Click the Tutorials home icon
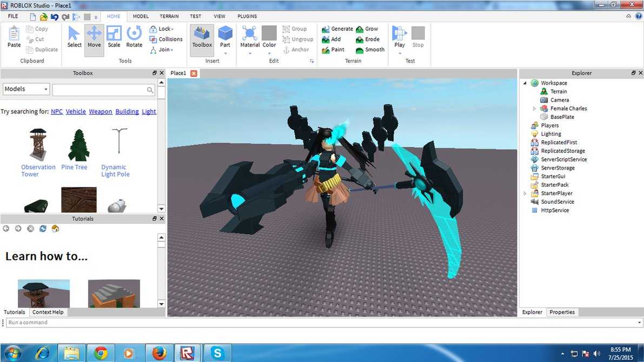 [x=56, y=229]
